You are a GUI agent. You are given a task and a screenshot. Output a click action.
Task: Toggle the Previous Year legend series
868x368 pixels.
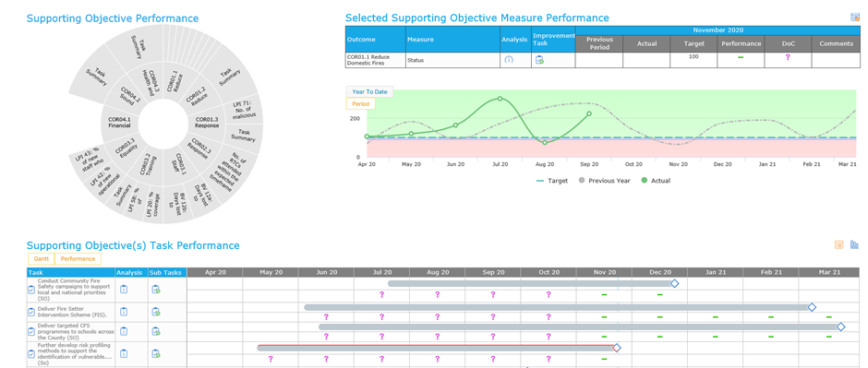[604, 181]
